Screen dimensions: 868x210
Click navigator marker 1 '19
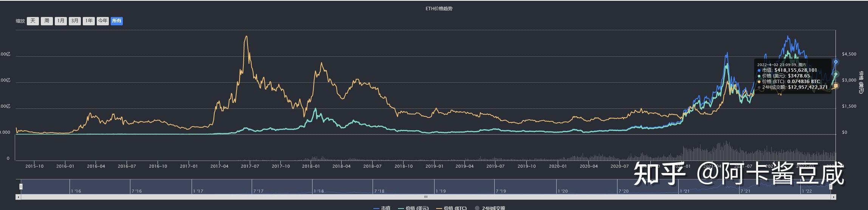click(x=441, y=191)
